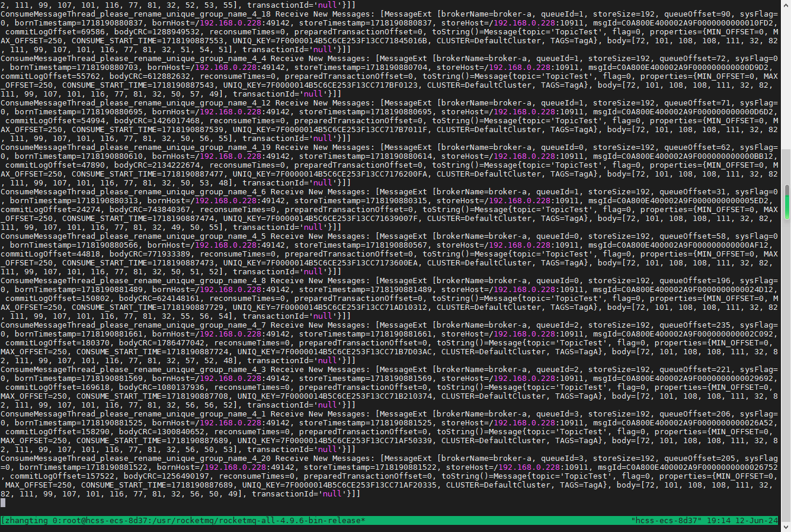Click the value "bornTimestamp=1718190881569"
The height and width of the screenshot is (532, 791).
coord(78,379)
